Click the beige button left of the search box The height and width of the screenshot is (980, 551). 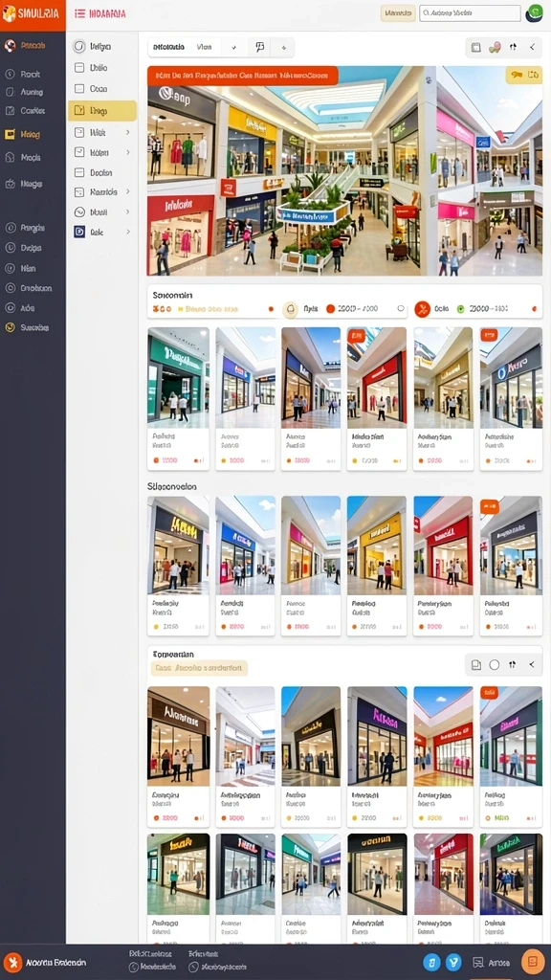[x=398, y=13]
